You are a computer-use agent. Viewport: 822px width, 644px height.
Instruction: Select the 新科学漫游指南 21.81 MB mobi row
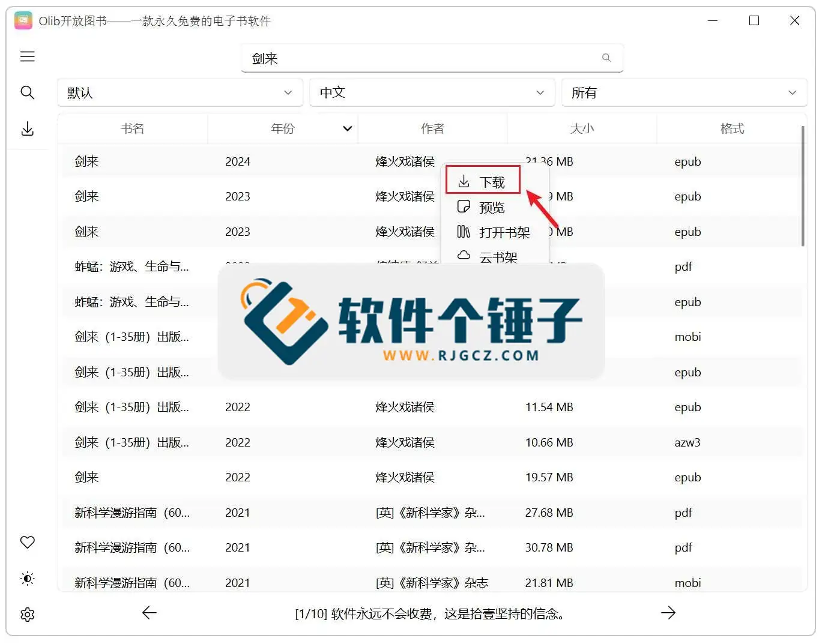431,582
